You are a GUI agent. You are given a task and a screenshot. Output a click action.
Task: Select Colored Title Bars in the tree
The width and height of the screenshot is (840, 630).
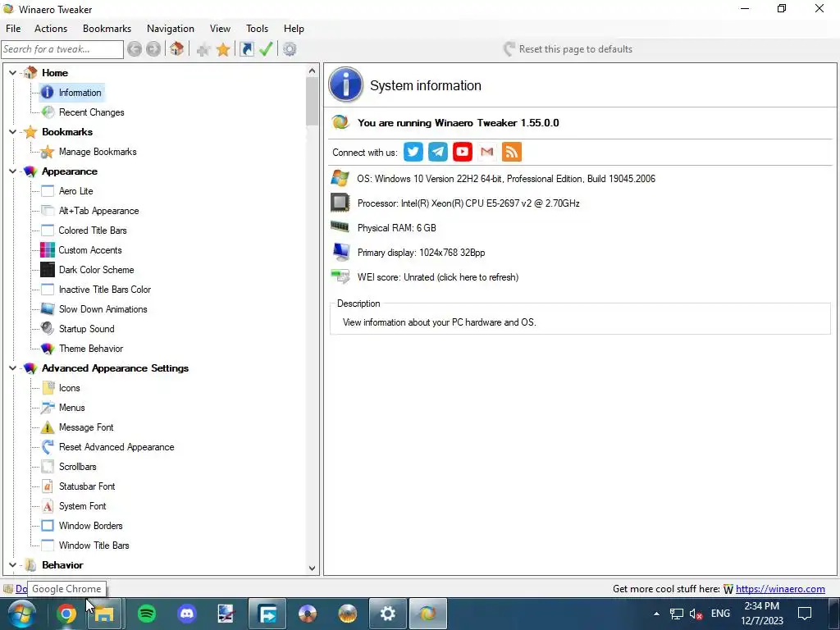(x=93, y=231)
